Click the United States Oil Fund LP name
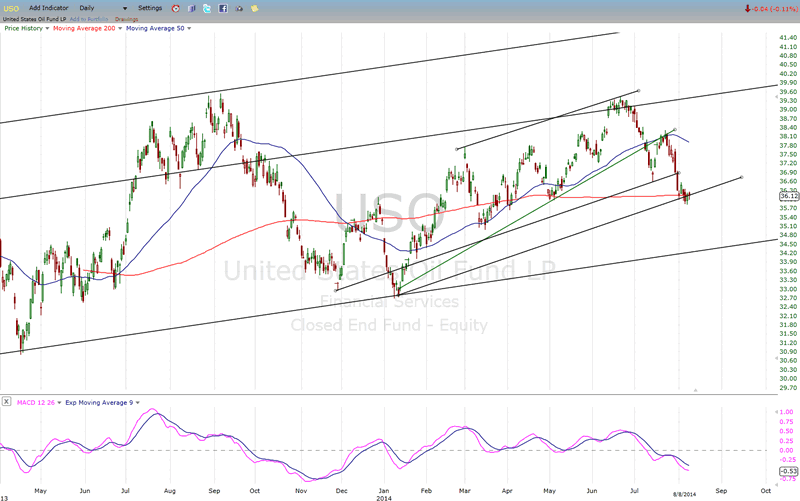Image resolution: width=800 pixels, height=501 pixels. pyautogui.click(x=34, y=19)
